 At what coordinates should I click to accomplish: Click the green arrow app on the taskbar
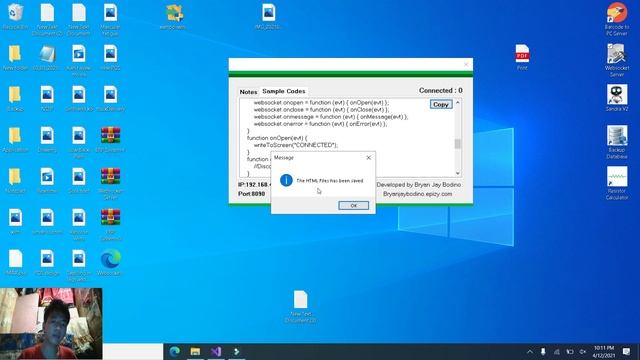[x=236, y=351]
